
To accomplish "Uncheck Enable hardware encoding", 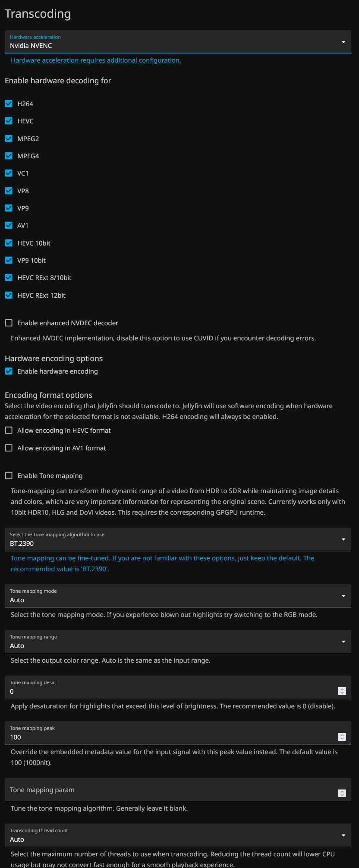I will (9, 371).
